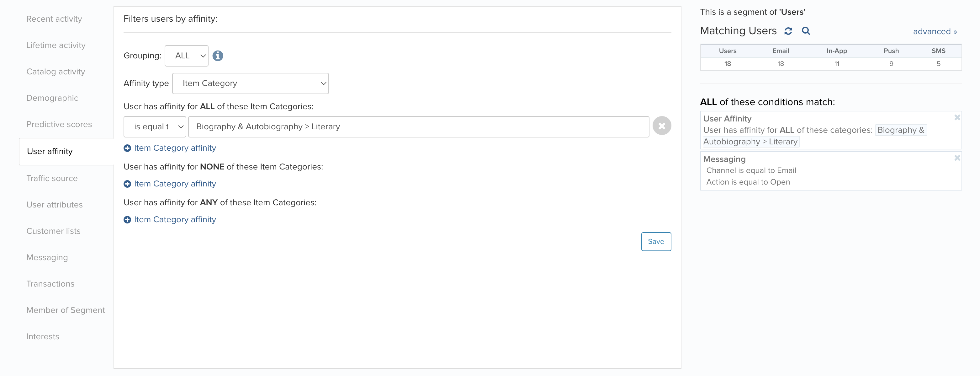
Task: Click the In-App column header
Action: [x=837, y=51]
